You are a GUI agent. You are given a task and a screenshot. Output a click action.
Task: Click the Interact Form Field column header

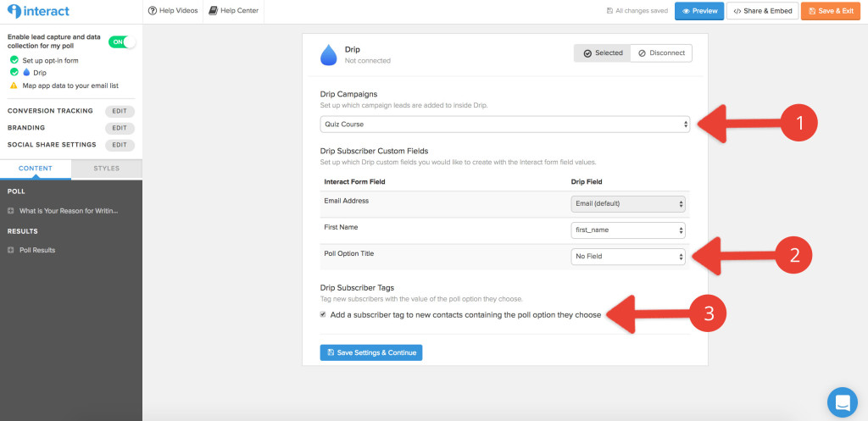click(x=354, y=182)
